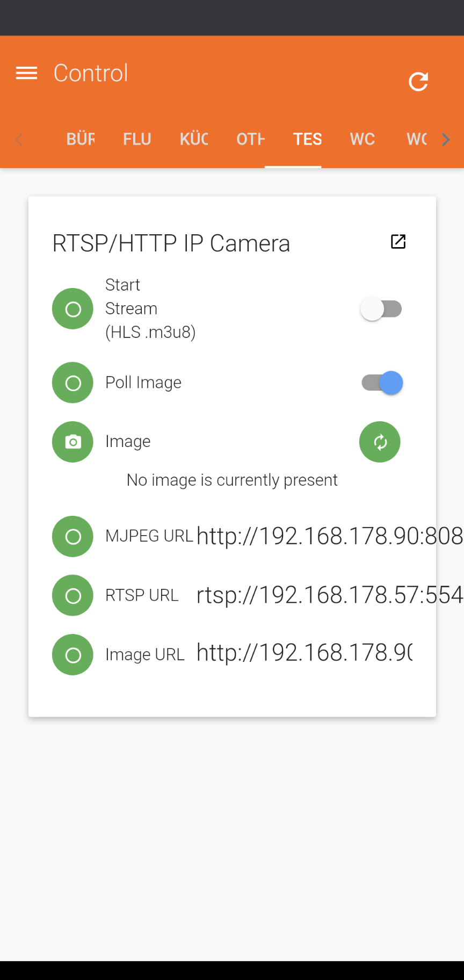Click the Poll Image item icon
Viewport: 464px width, 980px height.
[73, 383]
